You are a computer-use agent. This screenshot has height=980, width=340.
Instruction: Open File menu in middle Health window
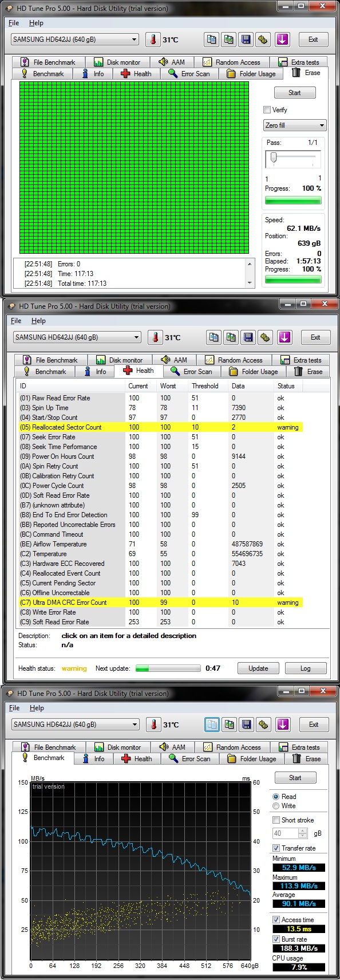click(16, 321)
